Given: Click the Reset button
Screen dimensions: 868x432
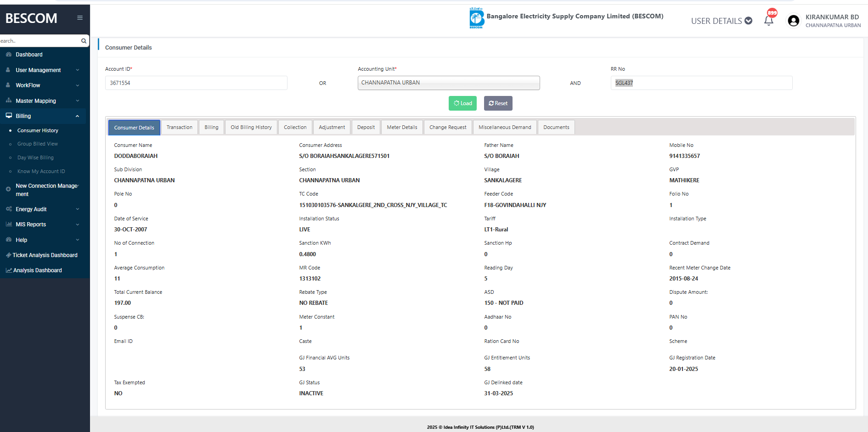Looking at the screenshot, I should (x=498, y=103).
